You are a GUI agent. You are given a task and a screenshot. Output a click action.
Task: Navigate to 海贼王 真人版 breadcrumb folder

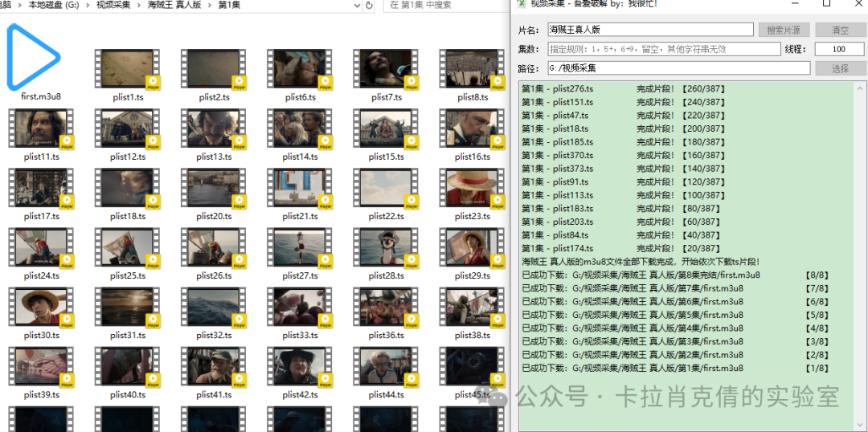[174, 6]
